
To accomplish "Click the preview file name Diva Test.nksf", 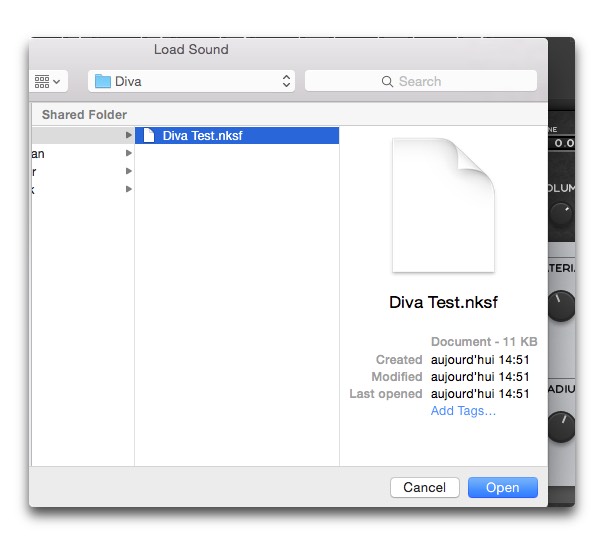I will [443, 302].
